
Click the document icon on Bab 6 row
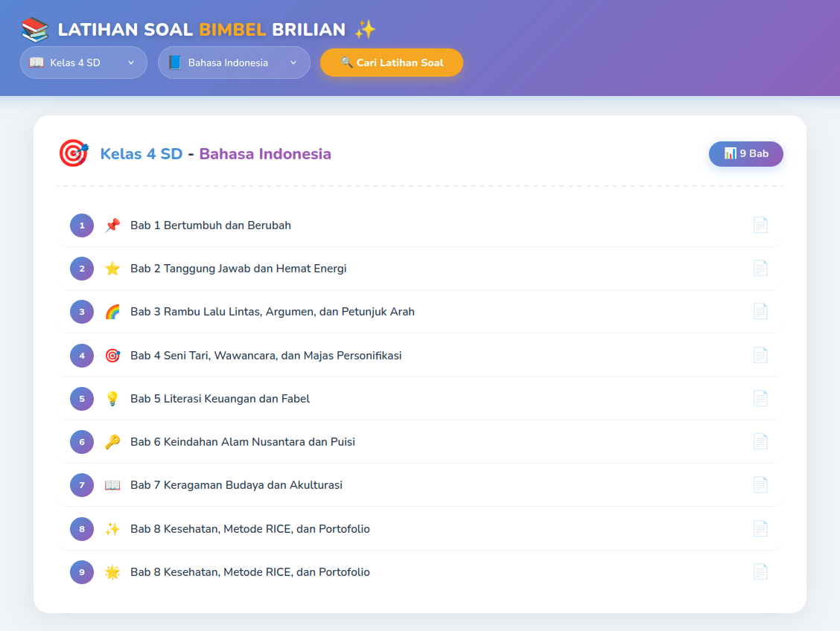[760, 441]
